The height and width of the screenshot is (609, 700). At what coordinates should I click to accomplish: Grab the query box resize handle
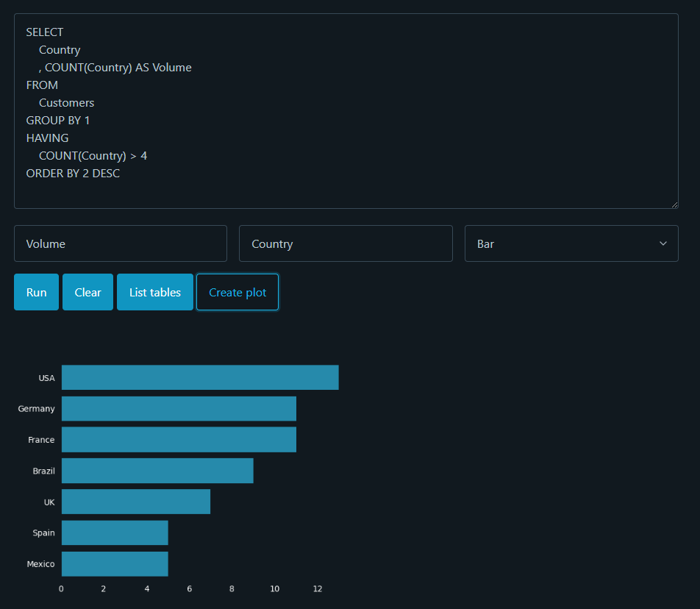pos(674,204)
